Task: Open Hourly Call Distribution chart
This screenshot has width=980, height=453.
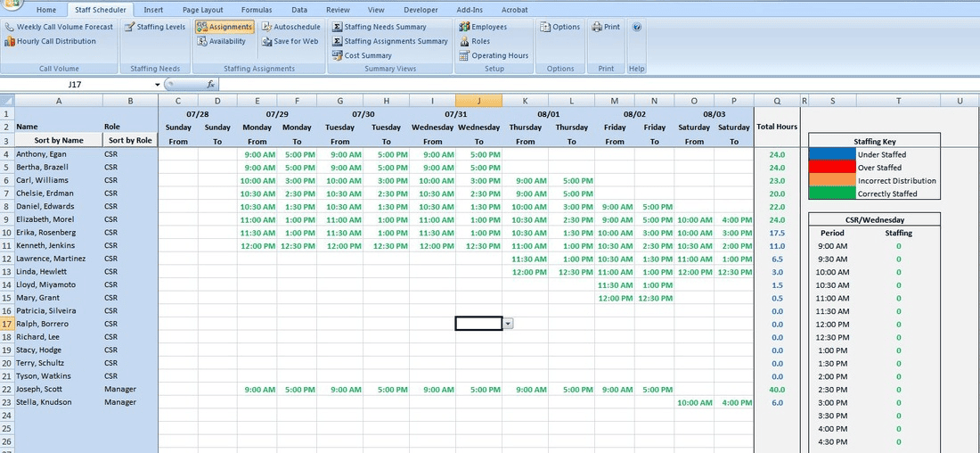Action: pyautogui.click(x=50, y=41)
